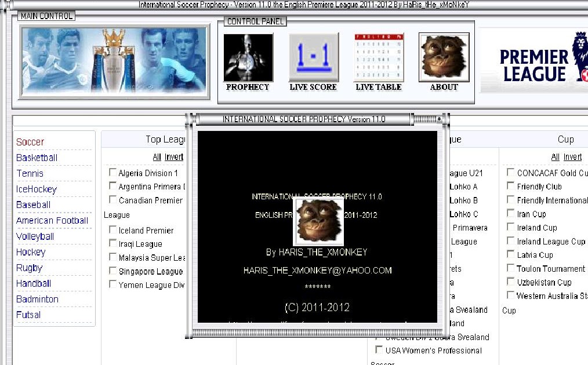The width and height of the screenshot is (588, 365).
Task: Click Invert under the Cup column
Action: [x=572, y=157]
